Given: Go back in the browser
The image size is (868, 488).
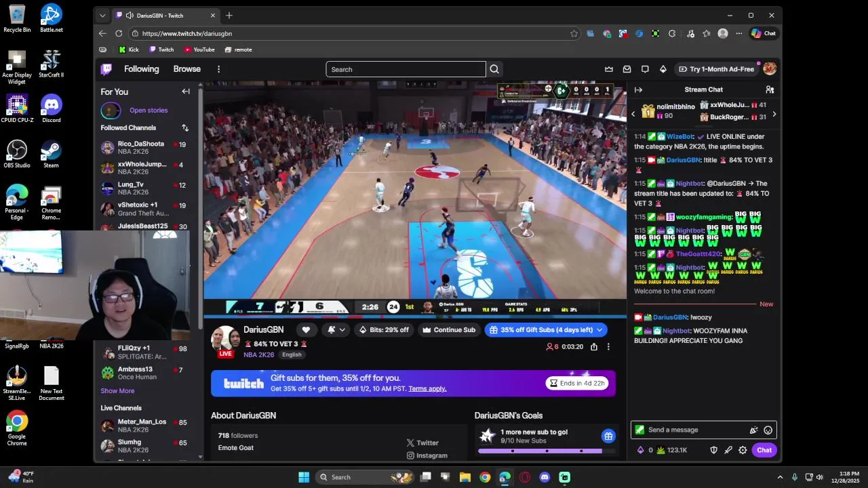Looking at the screenshot, I should coord(102,33).
